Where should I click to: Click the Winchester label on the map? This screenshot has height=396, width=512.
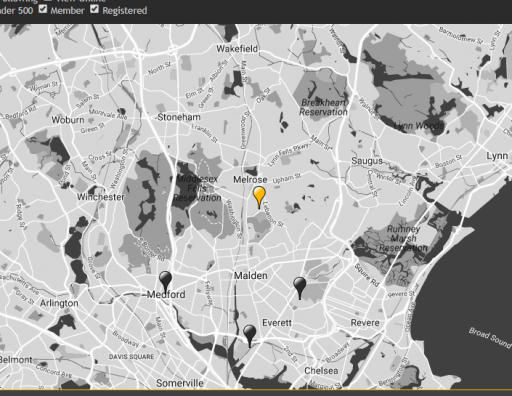click(x=101, y=197)
